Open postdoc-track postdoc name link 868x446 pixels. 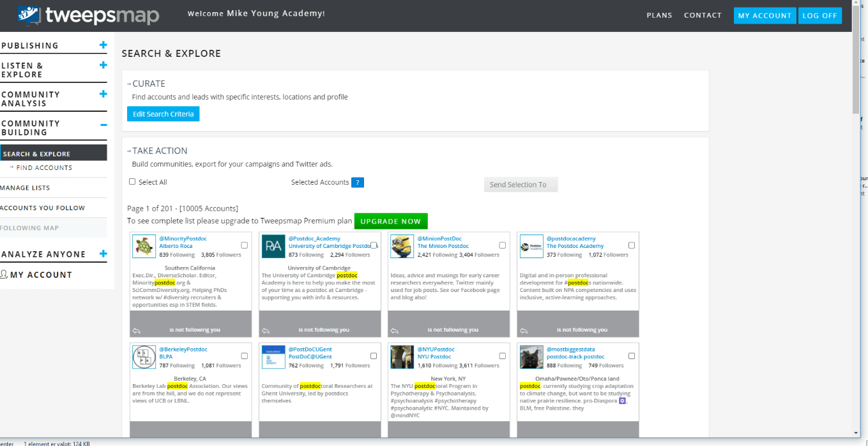(575, 357)
